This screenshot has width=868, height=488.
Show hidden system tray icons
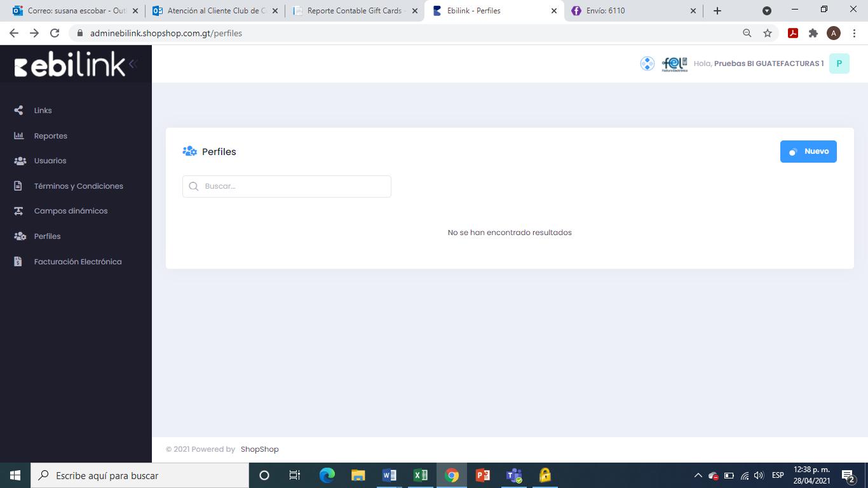pos(698,475)
